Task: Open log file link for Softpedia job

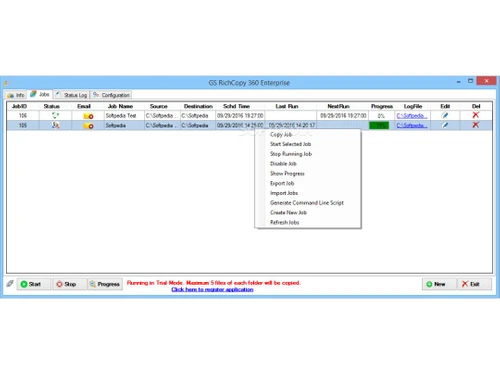Action: 412,125
